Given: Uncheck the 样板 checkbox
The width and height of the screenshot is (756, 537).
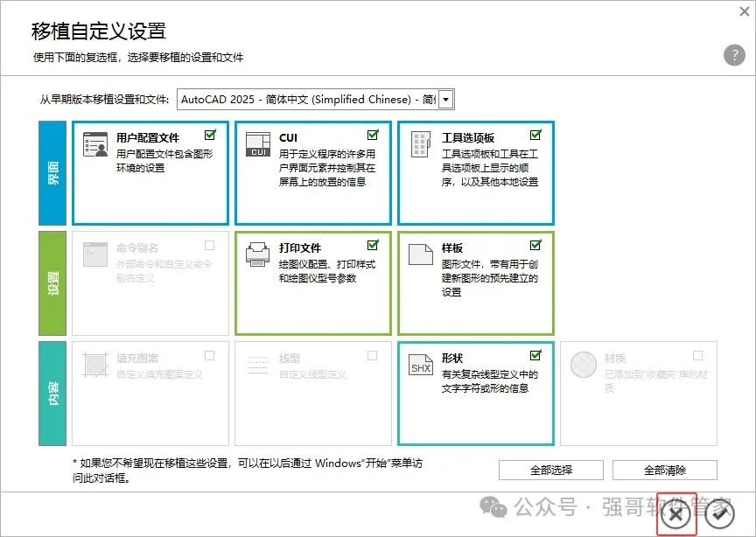Looking at the screenshot, I should (535, 246).
